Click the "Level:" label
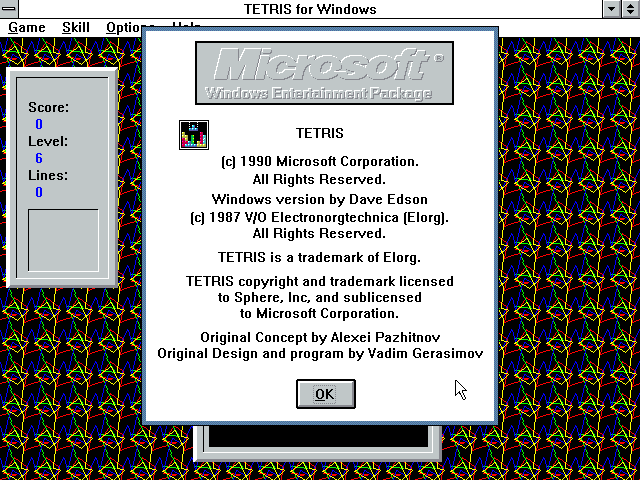The height and width of the screenshot is (480, 640). point(48,141)
